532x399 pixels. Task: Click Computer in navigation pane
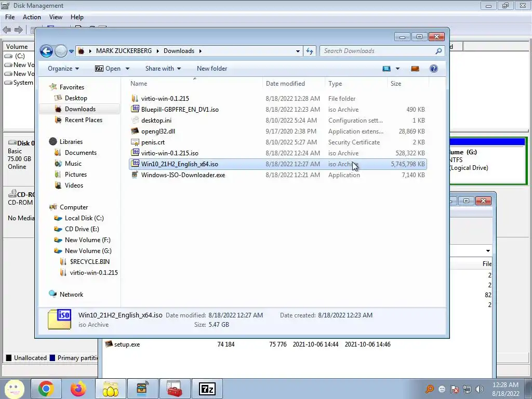click(74, 207)
